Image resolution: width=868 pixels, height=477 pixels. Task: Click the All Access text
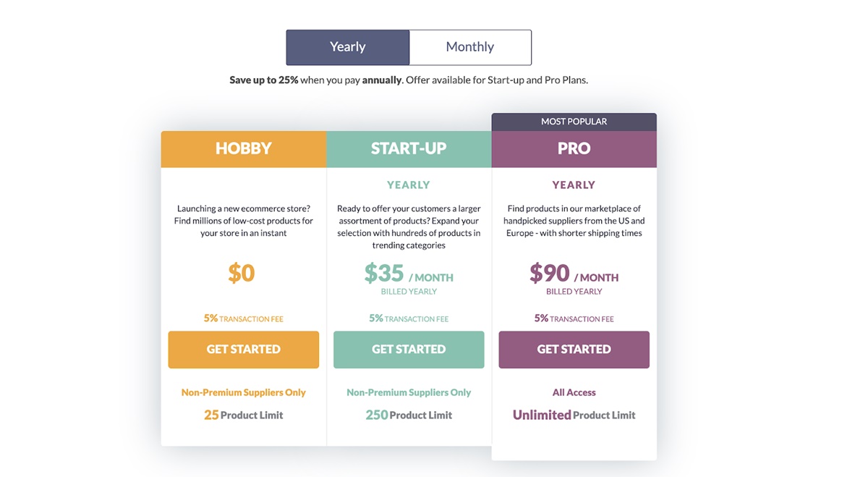(x=574, y=392)
